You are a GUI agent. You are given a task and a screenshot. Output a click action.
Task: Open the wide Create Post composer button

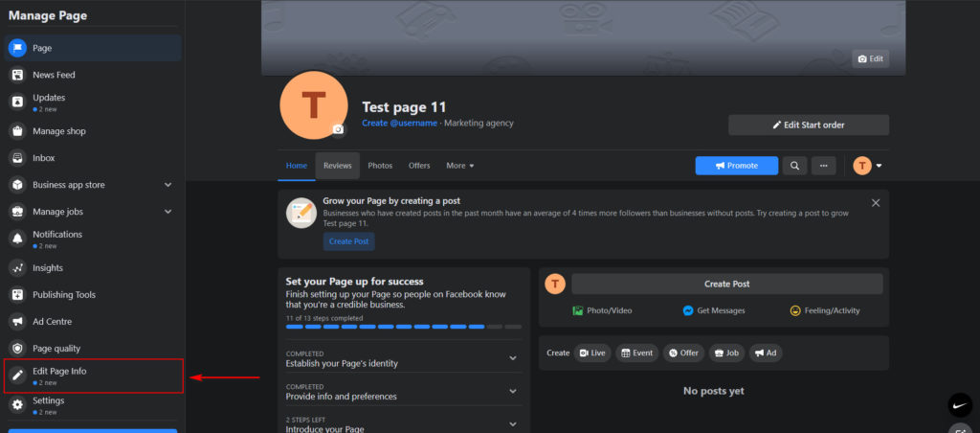click(x=727, y=285)
